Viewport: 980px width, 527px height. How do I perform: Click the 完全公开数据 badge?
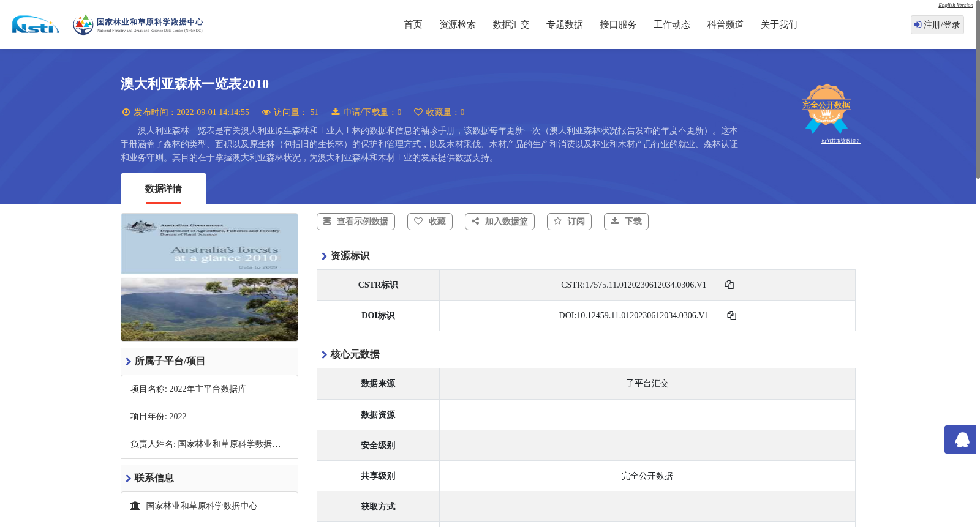(x=826, y=109)
